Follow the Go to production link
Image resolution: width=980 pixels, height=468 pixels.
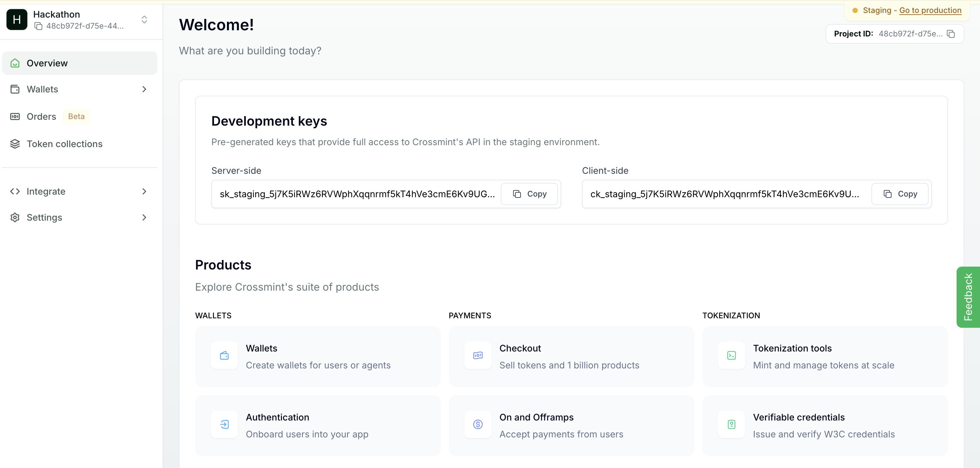pos(930,10)
